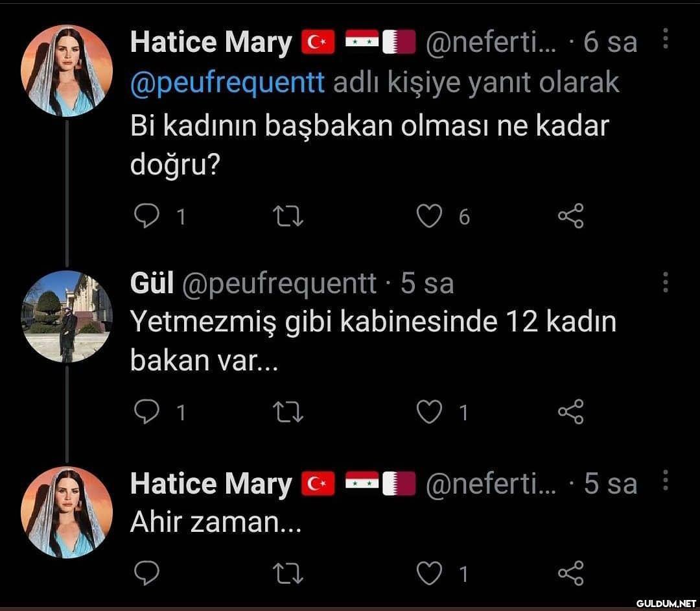Open more options for Gül's tweet

664,282
